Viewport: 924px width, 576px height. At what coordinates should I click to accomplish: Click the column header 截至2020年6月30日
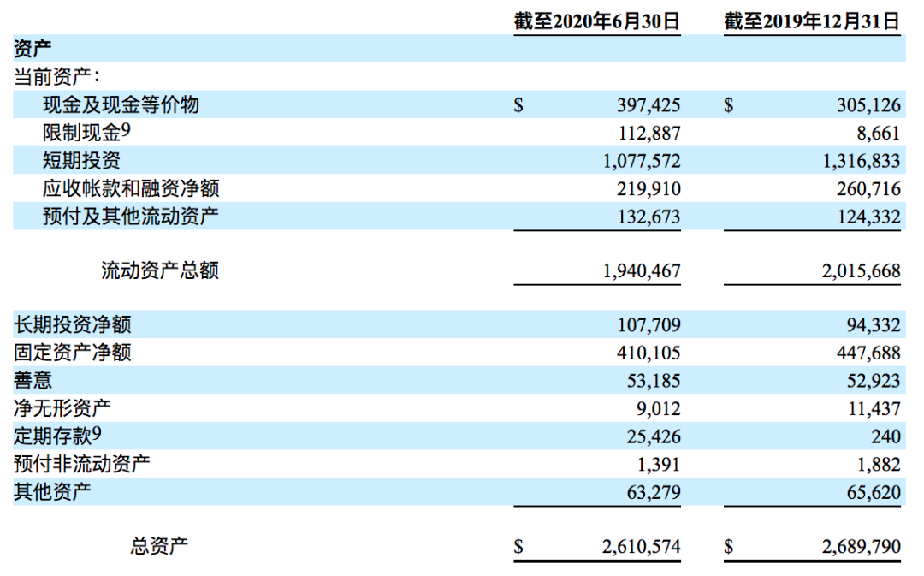pos(597,21)
